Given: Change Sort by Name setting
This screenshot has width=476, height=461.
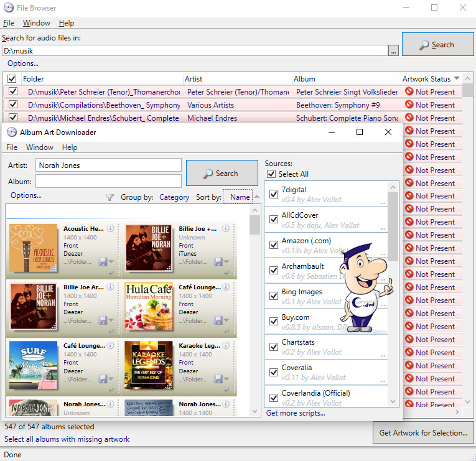Looking at the screenshot, I should point(240,197).
